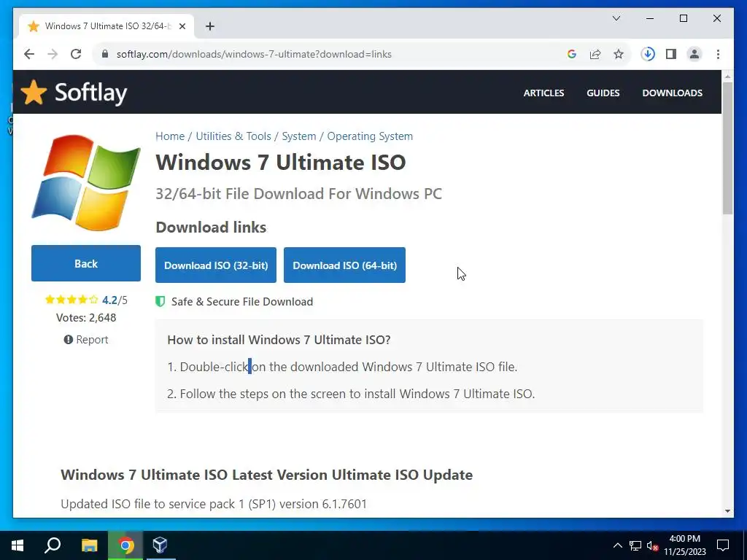Open the ARTICLES menu item
The width and height of the screenshot is (747, 560).
pos(543,93)
